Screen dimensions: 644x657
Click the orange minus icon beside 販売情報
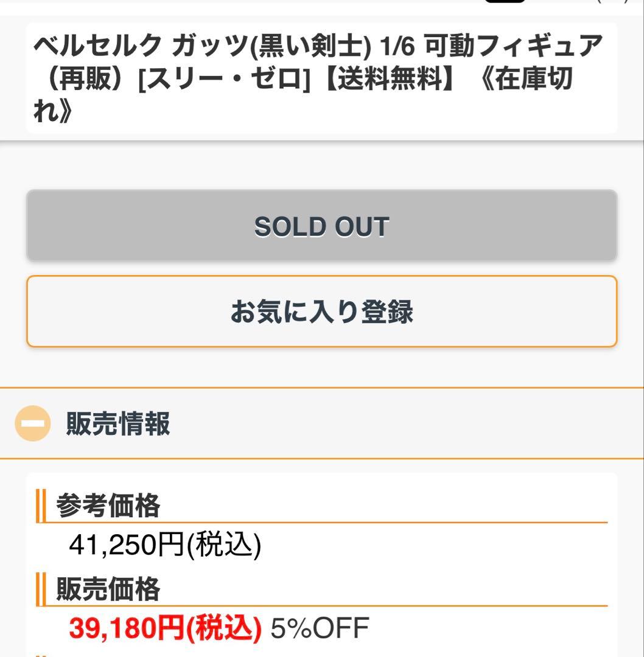point(32,423)
